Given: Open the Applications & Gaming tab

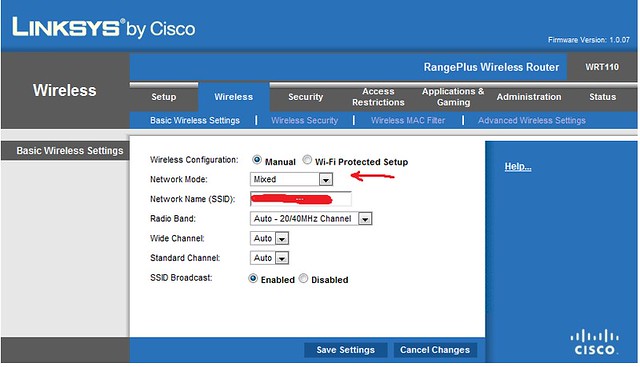Looking at the screenshot, I should point(453,97).
